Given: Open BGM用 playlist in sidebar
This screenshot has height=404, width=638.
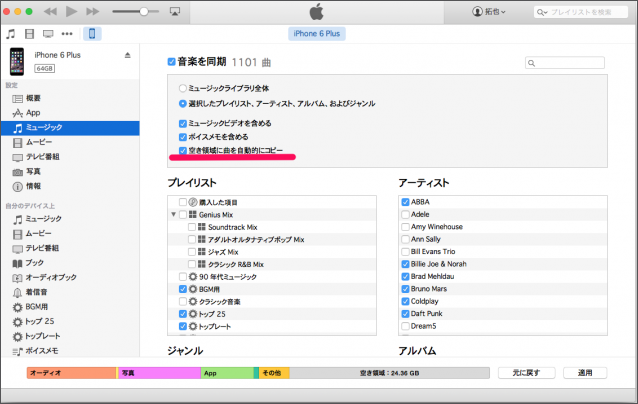Looking at the screenshot, I should point(70,307).
